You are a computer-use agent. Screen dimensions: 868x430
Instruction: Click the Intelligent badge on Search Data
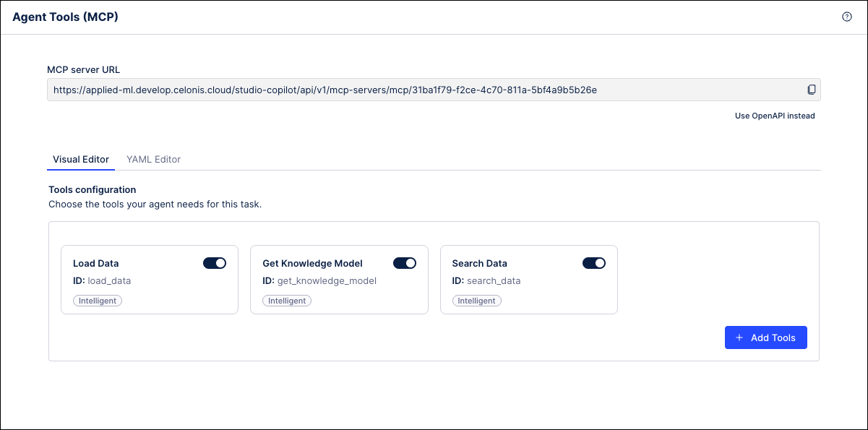[x=476, y=301]
